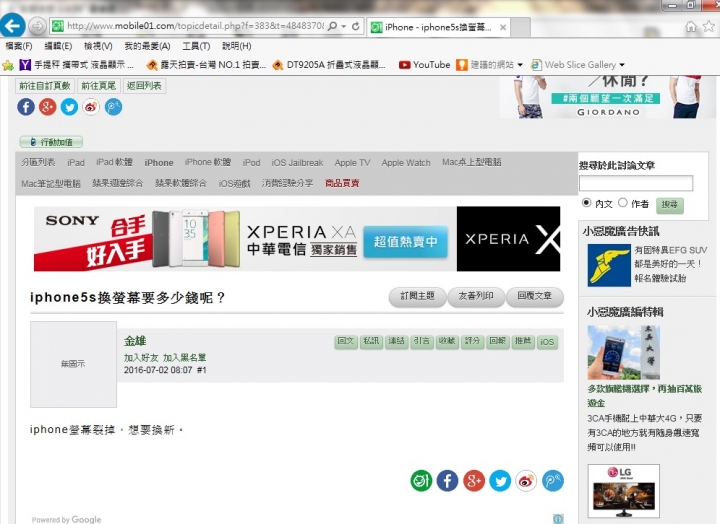Screen dimensions: 720x524
Task: Open the 露天拍賣 bookmark
Action: click(206, 65)
